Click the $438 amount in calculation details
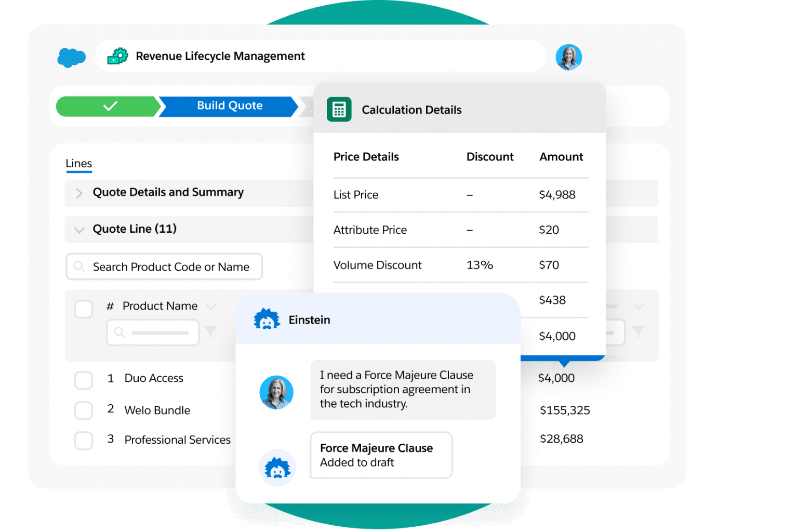Screen dimensions: 798x532 point(552,300)
